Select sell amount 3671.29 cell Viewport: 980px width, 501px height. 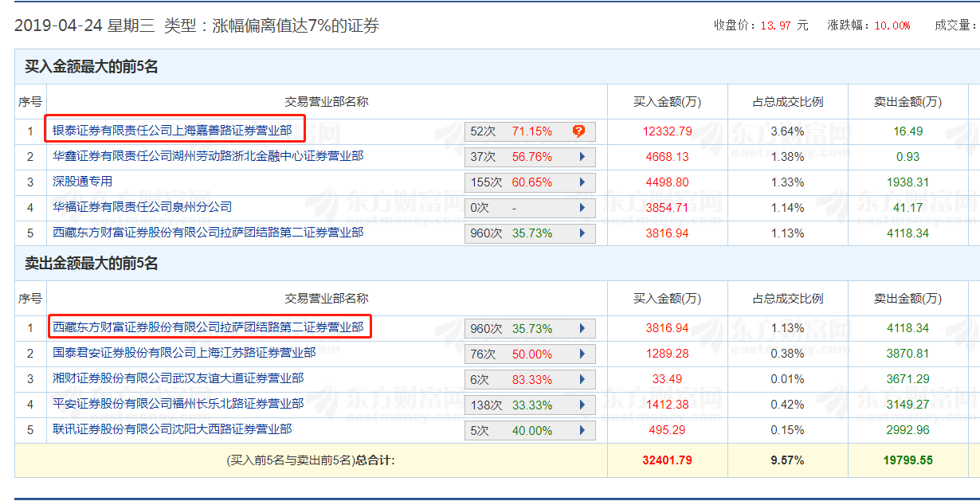(907, 379)
